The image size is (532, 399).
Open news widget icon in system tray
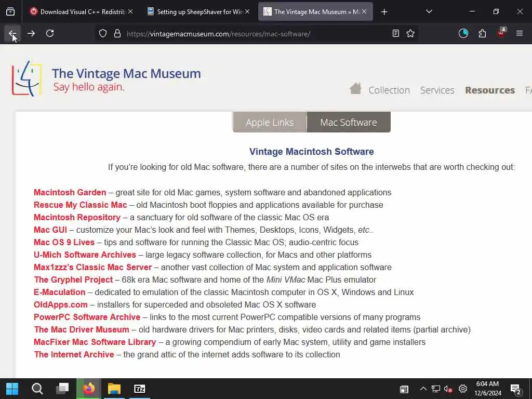click(x=404, y=389)
